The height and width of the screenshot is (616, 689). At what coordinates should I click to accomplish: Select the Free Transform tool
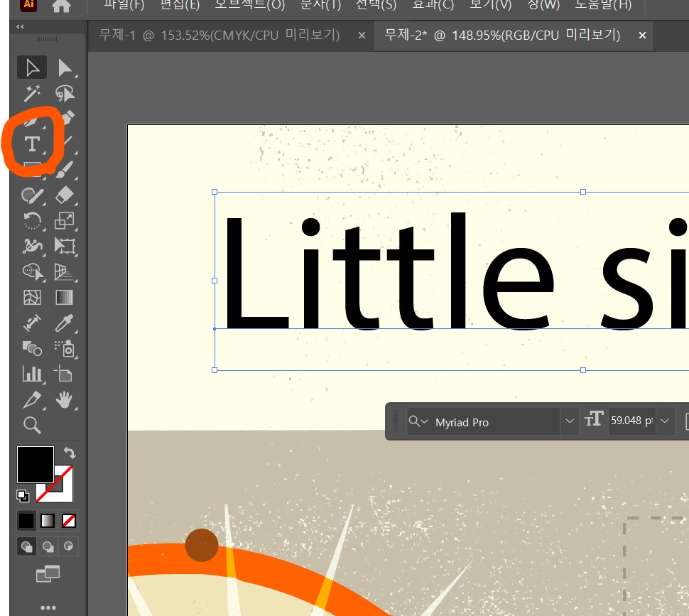[x=65, y=246]
